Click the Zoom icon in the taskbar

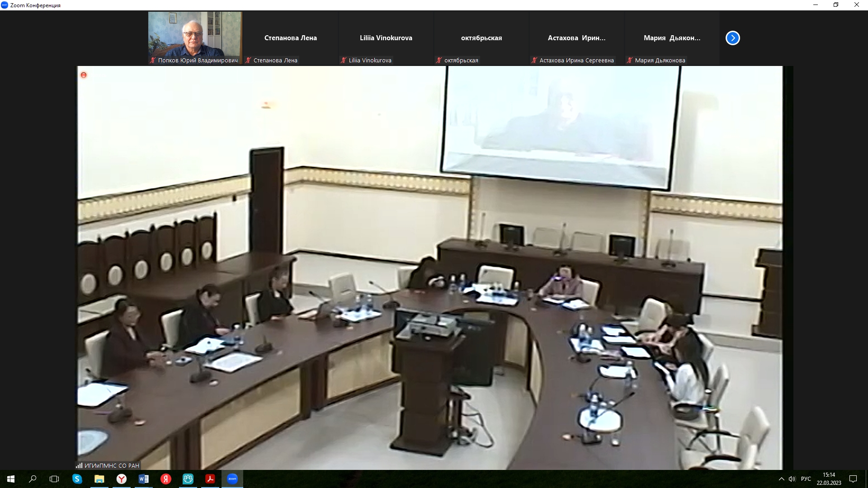pyautogui.click(x=232, y=479)
